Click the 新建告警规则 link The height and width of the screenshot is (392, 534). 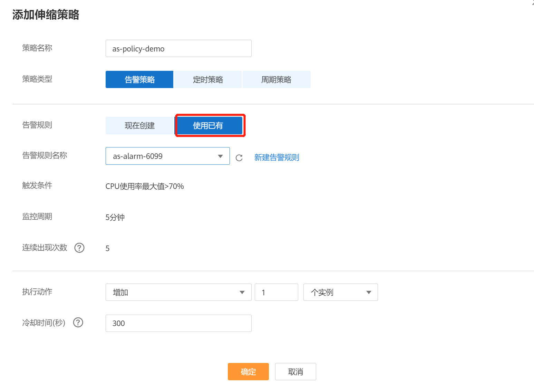tap(277, 157)
